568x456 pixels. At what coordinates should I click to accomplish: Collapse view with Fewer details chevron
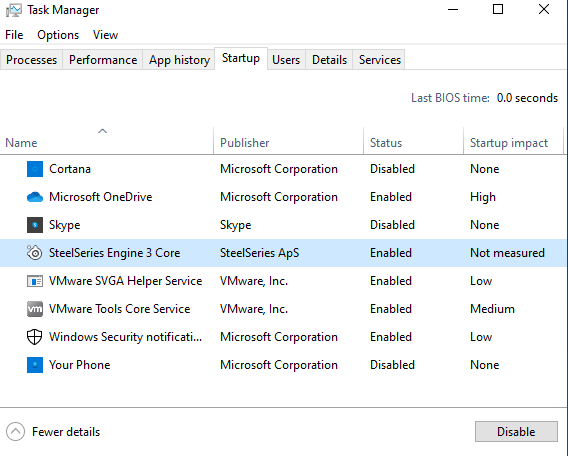(x=15, y=431)
